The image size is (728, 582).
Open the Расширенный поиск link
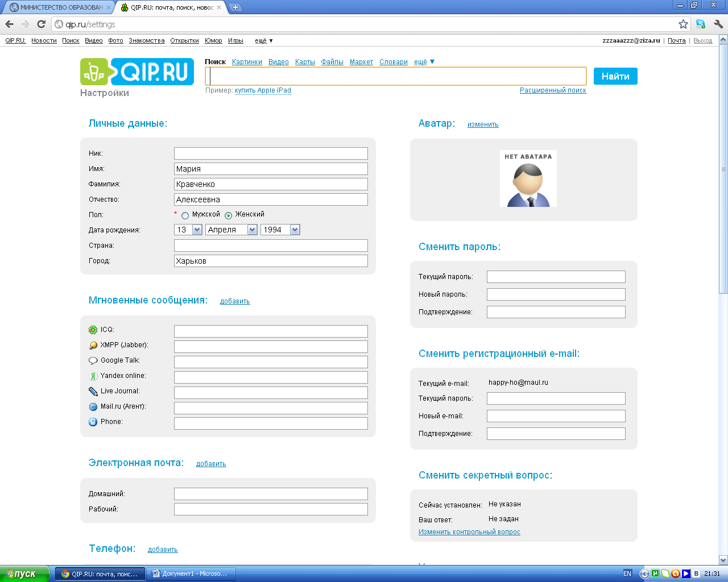pos(553,90)
